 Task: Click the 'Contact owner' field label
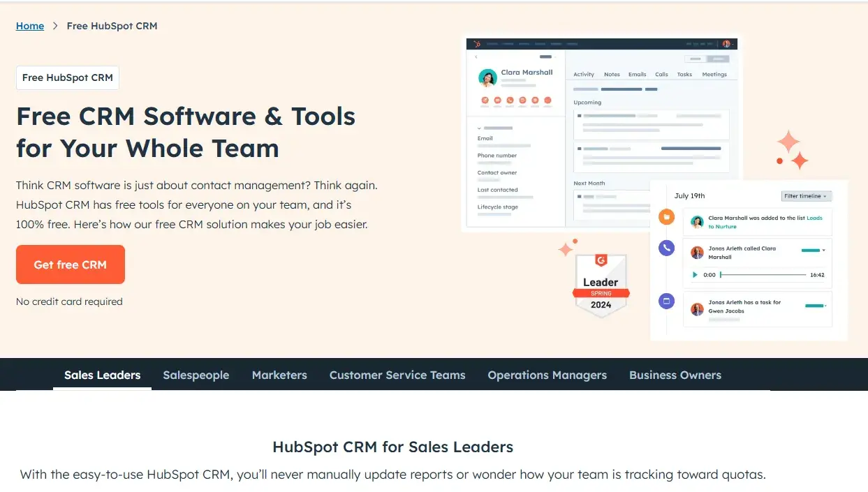[497, 172]
